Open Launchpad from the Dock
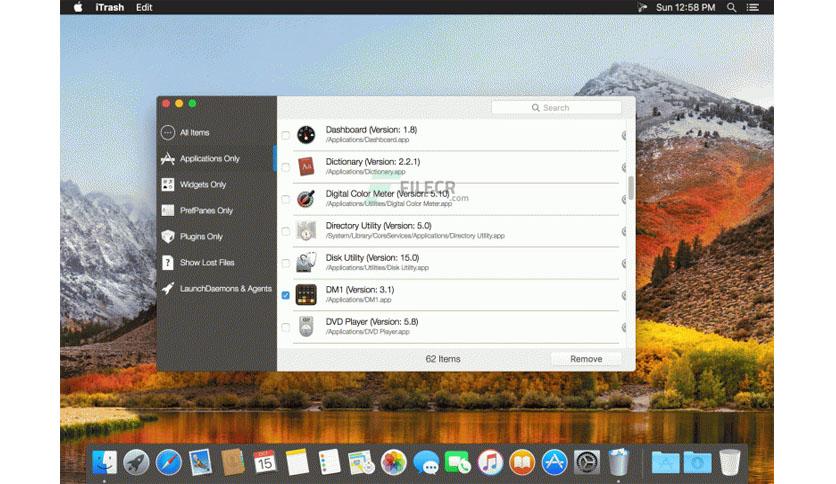 [136, 462]
